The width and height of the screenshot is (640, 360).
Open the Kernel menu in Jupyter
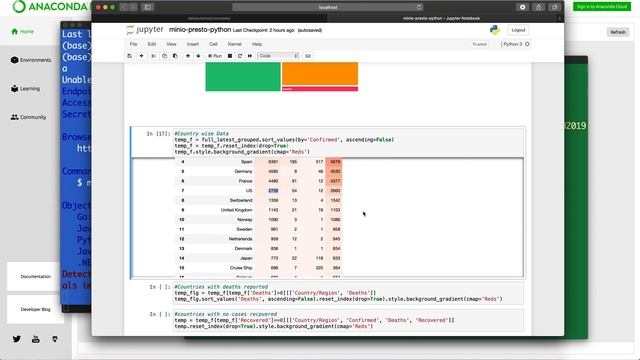(235, 44)
